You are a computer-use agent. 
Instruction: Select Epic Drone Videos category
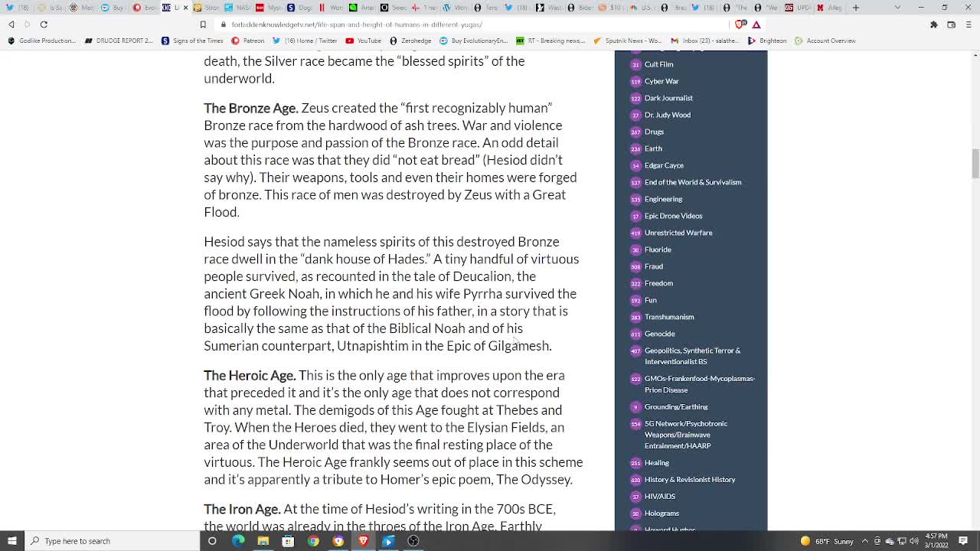click(x=673, y=216)
